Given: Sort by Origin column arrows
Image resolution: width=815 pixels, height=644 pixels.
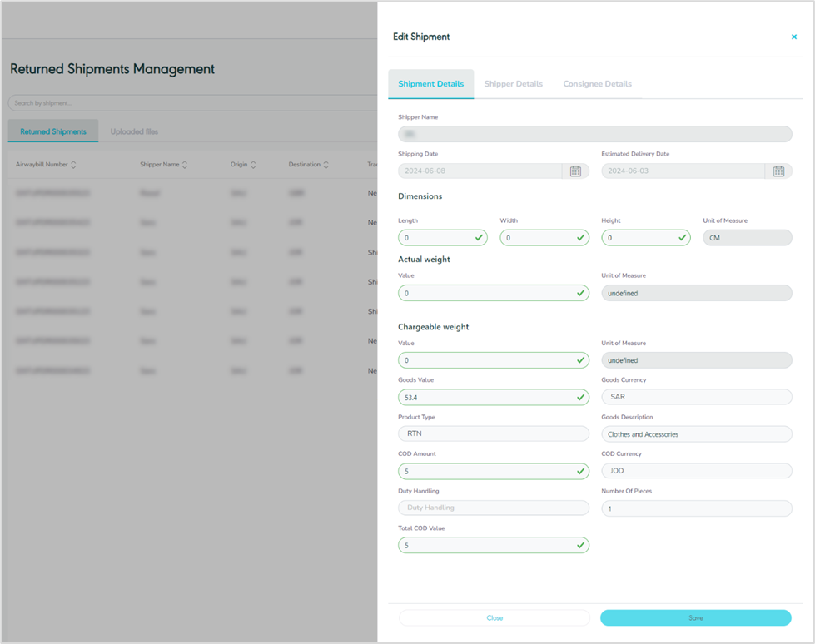Looking at the screenshot, I should point(253,165).
